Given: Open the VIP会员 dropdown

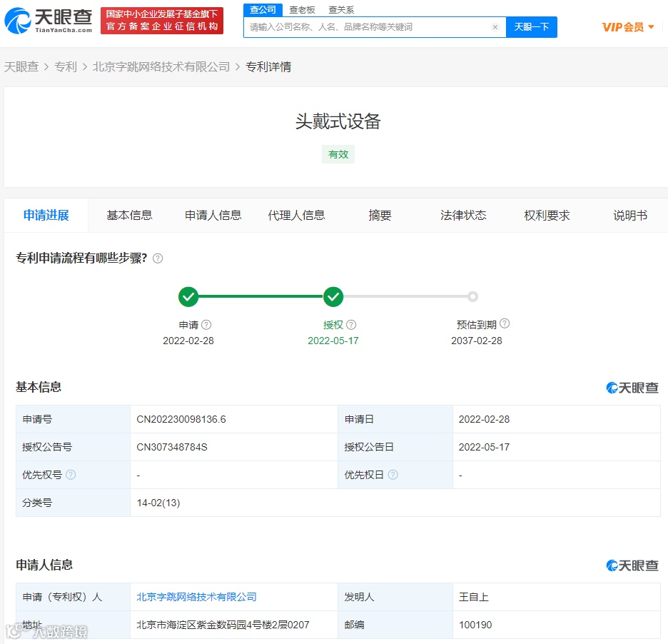Looking at the screenshot, I should [x=627, y=27].
